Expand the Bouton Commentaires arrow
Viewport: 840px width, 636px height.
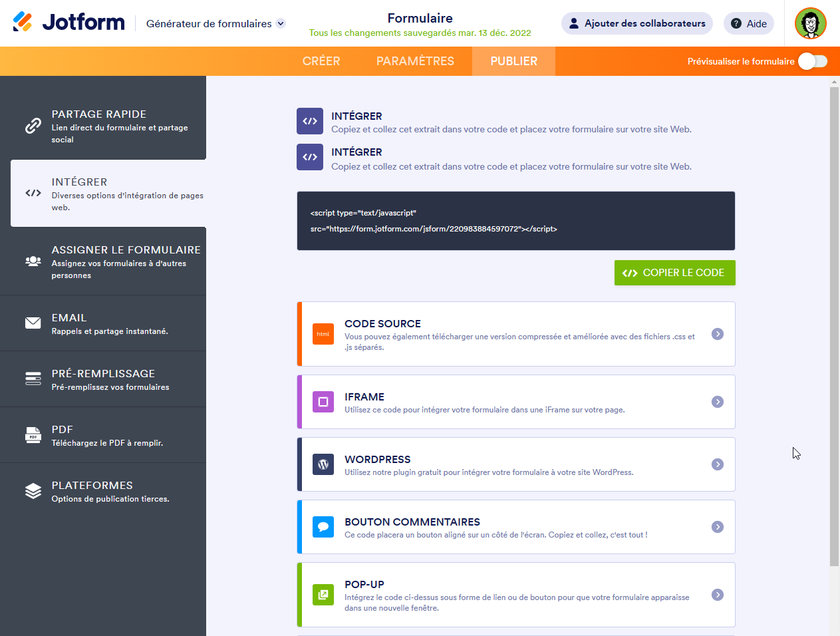click(718, 527)
